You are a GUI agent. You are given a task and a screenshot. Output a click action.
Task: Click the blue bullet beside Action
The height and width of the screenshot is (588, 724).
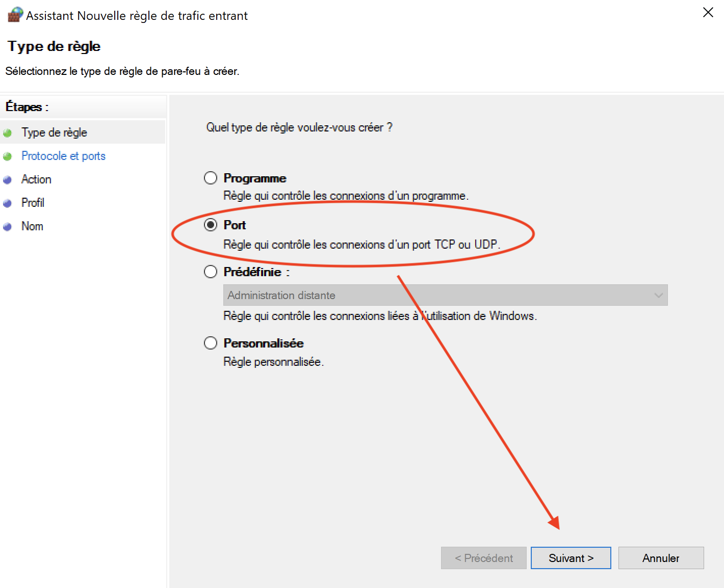(x=7, y=180)
